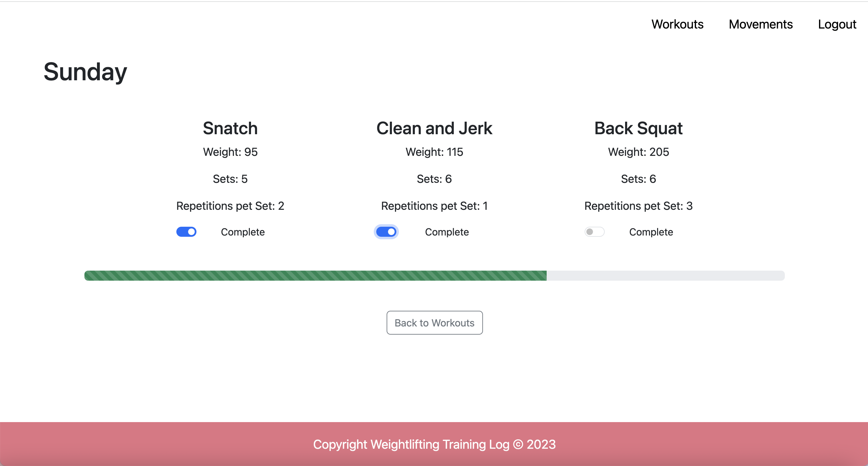Toggle off the Snatch complete switch
Screen dimensions: 868x466
(186, 232)
